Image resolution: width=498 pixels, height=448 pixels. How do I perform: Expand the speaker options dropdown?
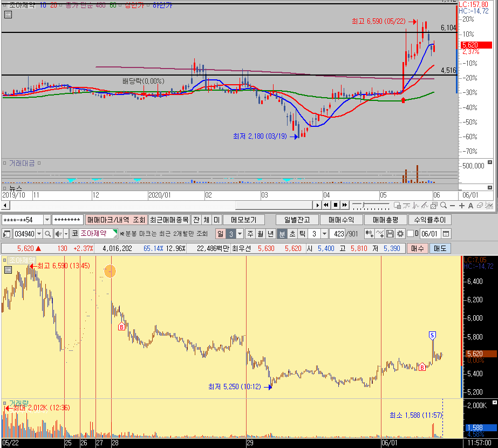coord(66,234)
